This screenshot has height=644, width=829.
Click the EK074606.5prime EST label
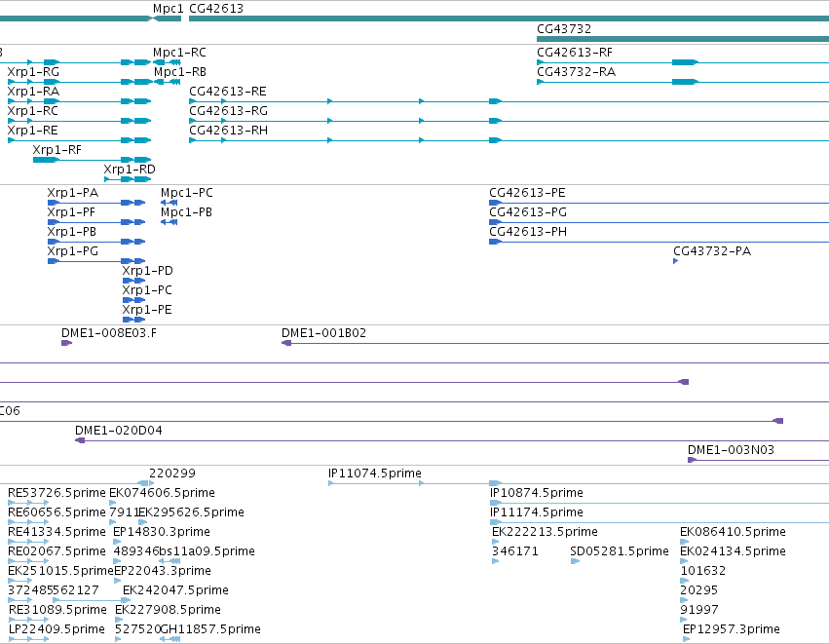click(x=163, y=493)
